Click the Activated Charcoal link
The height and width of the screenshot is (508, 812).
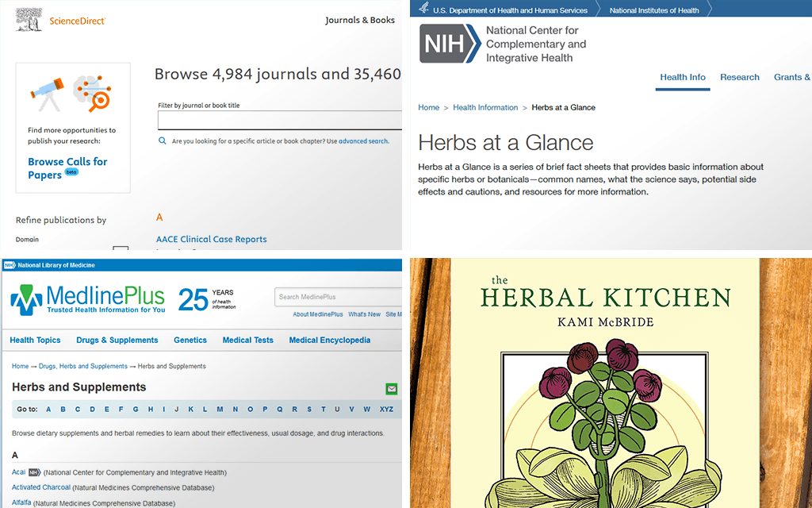coord(41,487)
